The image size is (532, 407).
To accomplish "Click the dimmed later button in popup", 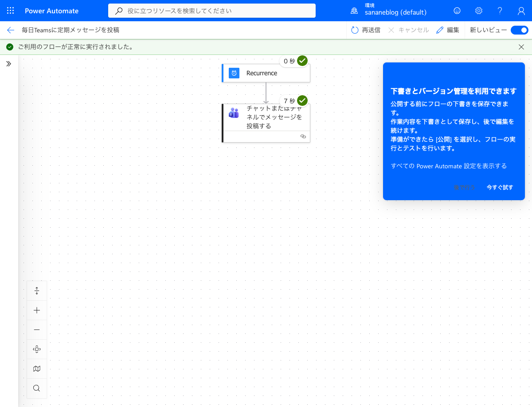I will click(x=465, y=187).
